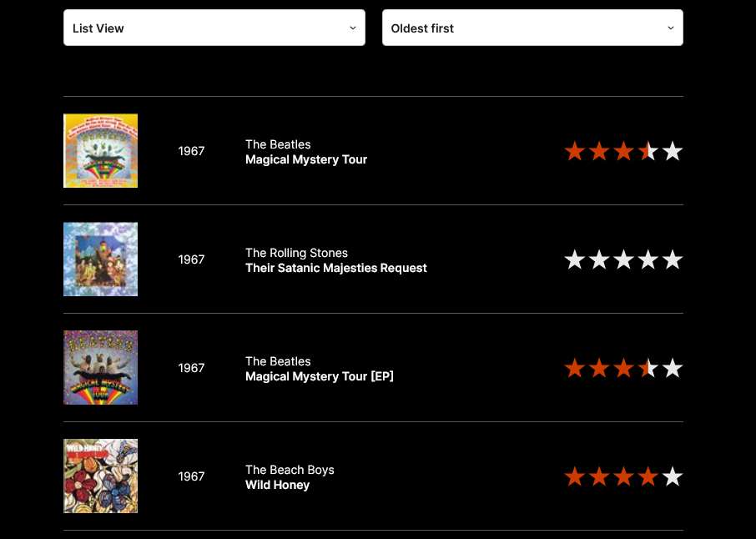The width and height of the screenshot is (756, 539).
Task: Open the List View dropdown
Action: [x=214, y=28]
